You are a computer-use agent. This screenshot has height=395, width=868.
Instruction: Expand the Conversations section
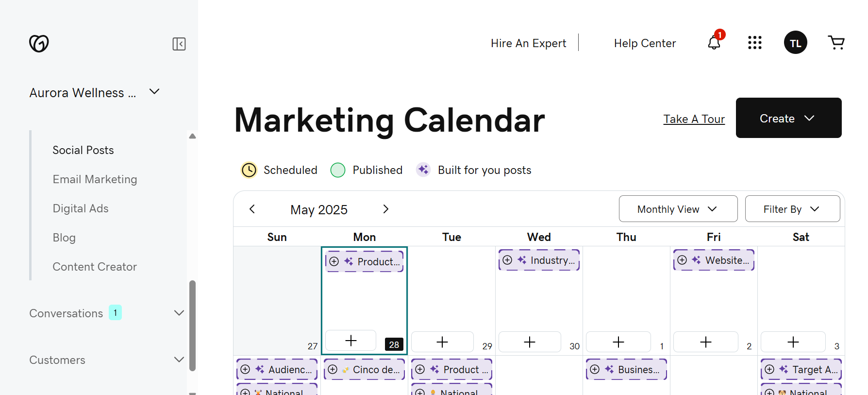point(179,313)
